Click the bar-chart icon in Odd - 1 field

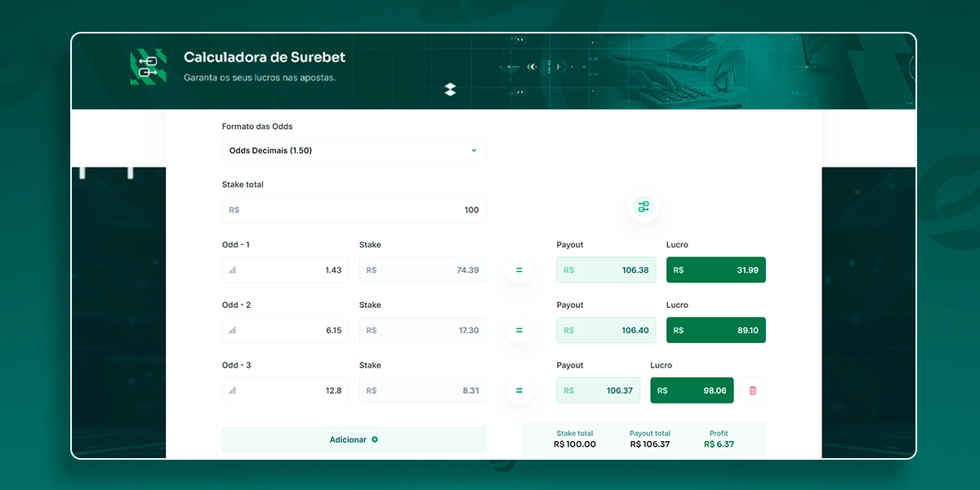(232, 269)
